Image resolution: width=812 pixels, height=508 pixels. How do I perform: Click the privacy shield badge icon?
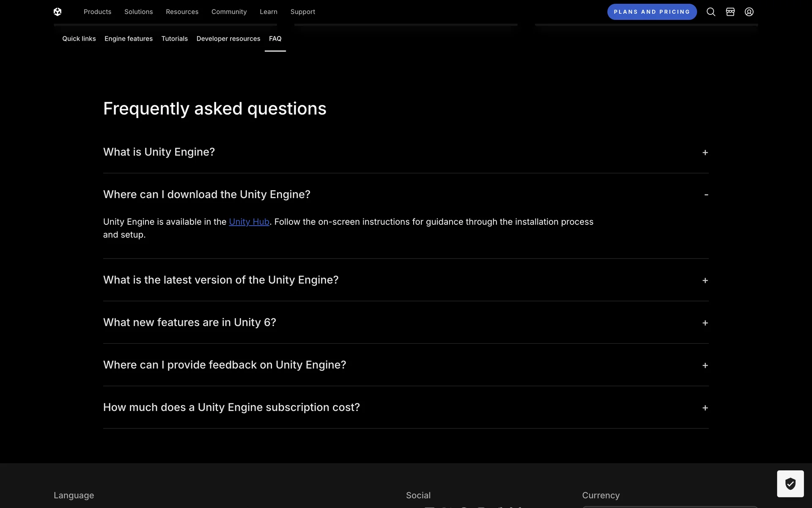pos(790,483)
